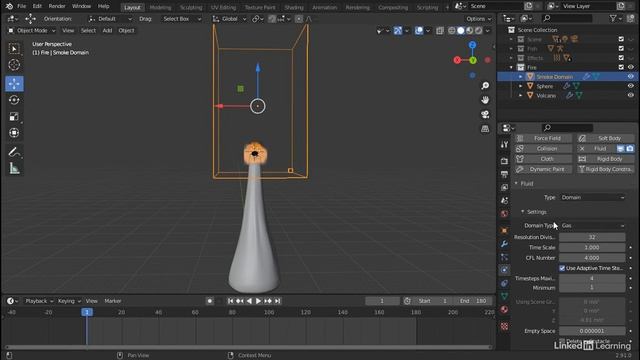The image size is (640, 360).
Task: Toggle X-Ray mode in viewport header
Action: (440, 31)
